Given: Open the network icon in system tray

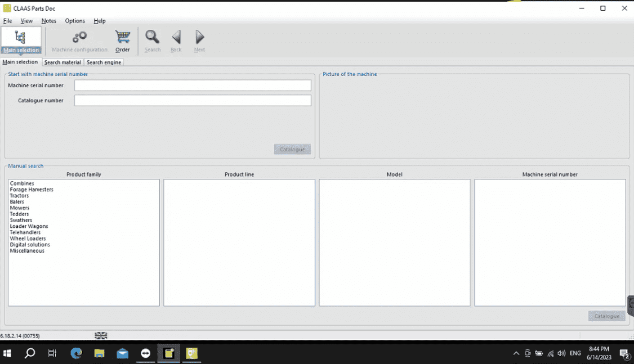Looking at the screenshot, I should pos(550,353).
